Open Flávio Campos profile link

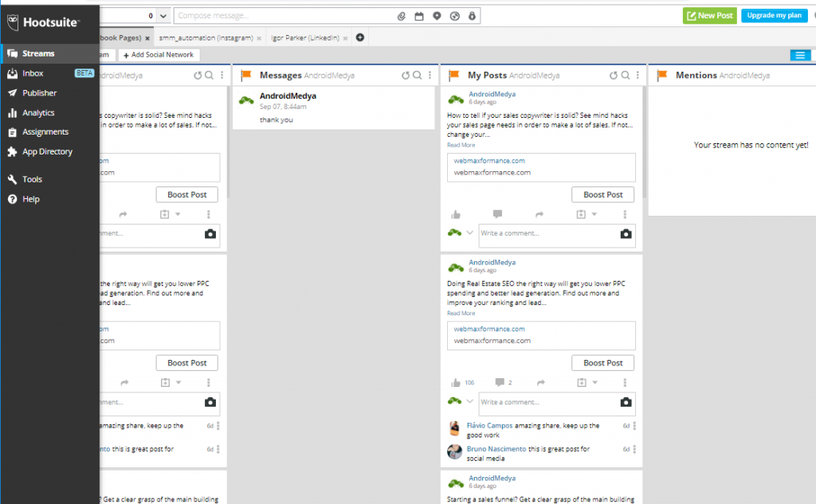[490, 425]
